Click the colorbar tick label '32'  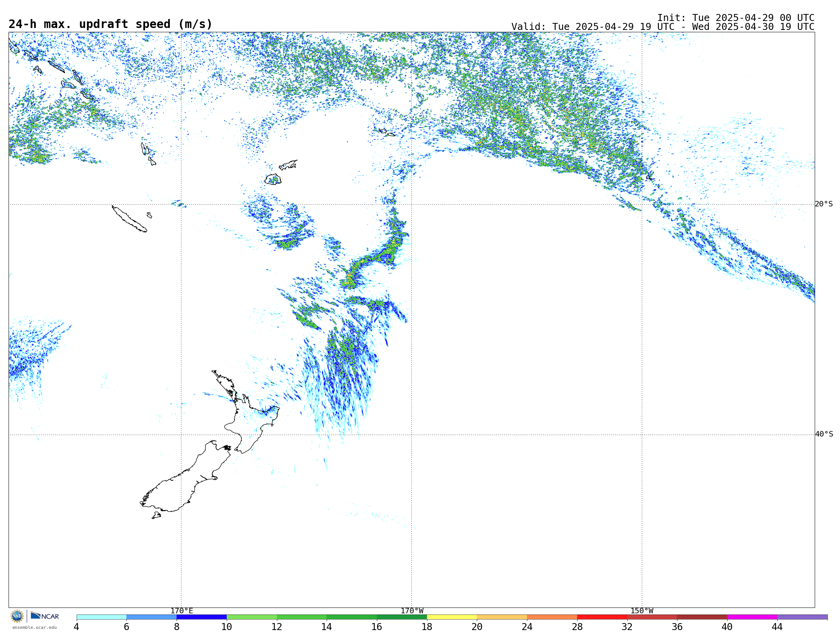tap(627, 627)
